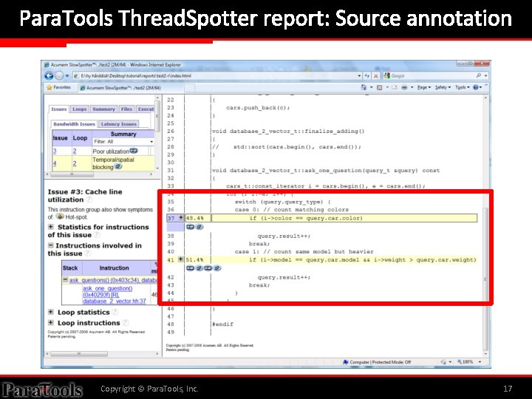The height and width of the screenshot is (399, 532).
Task: Collapse the ask_questions() stack row
Action: click(66, 280)
